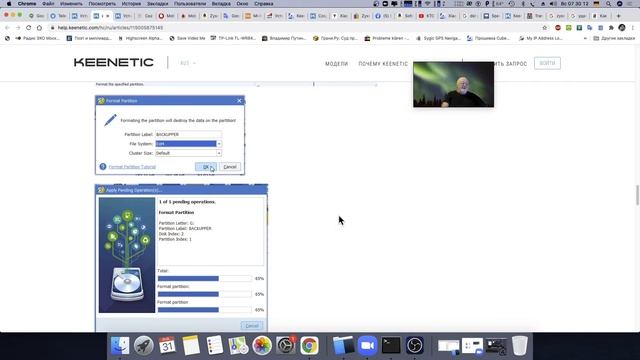Open the Apple menu
Screen dimensions: 640x360
click(9, 4)
